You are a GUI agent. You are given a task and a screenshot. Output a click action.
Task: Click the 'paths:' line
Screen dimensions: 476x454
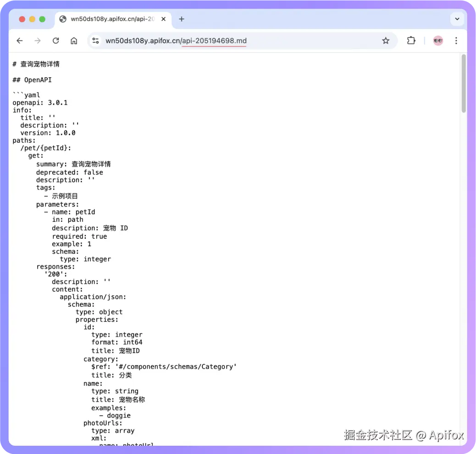tap(24, 140)
